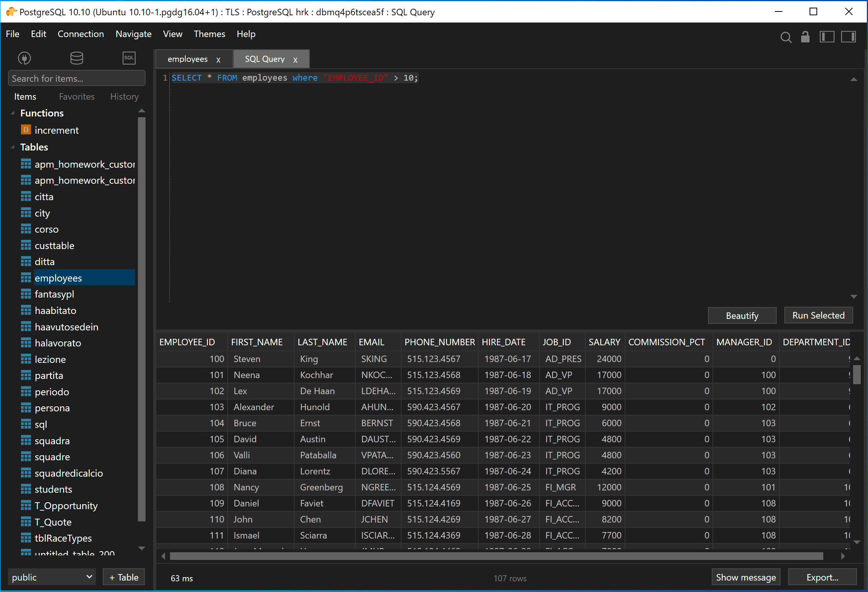Open the Themes menu
The image size is (868, 592).
[x=209, y=34]
